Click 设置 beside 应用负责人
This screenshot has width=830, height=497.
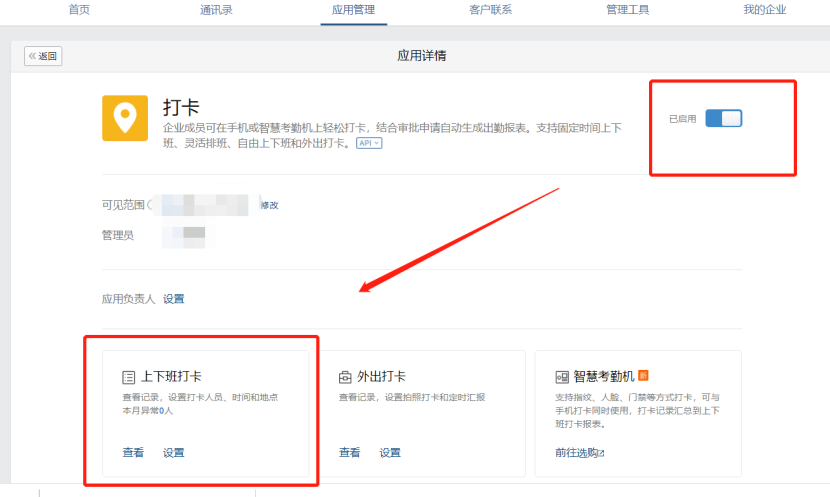[x=174, y=299]
